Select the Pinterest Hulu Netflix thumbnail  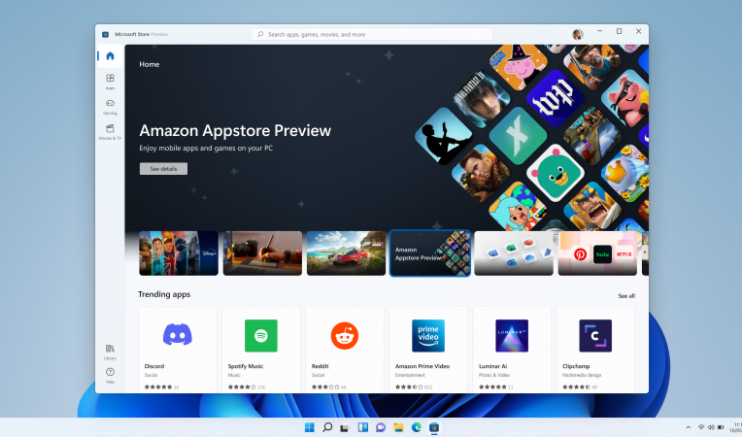click(597, 253)
